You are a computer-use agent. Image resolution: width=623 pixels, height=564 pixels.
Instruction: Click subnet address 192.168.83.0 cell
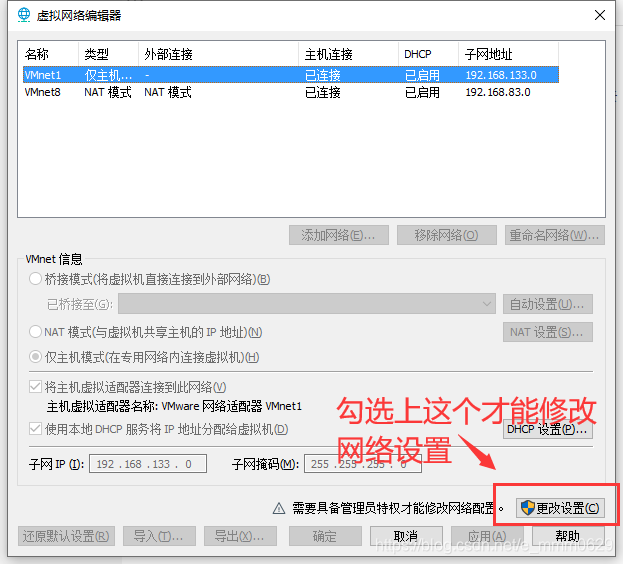pos(498,92)
